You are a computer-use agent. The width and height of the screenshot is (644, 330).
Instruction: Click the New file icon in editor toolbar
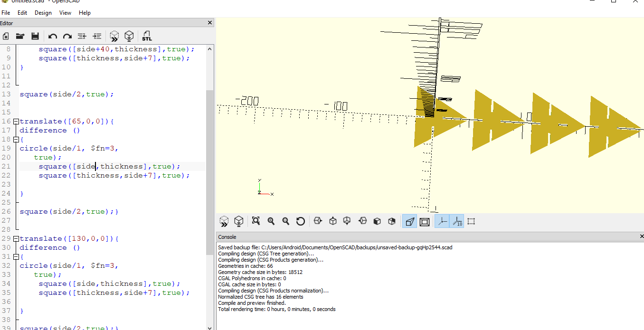(x=6, y=36)
